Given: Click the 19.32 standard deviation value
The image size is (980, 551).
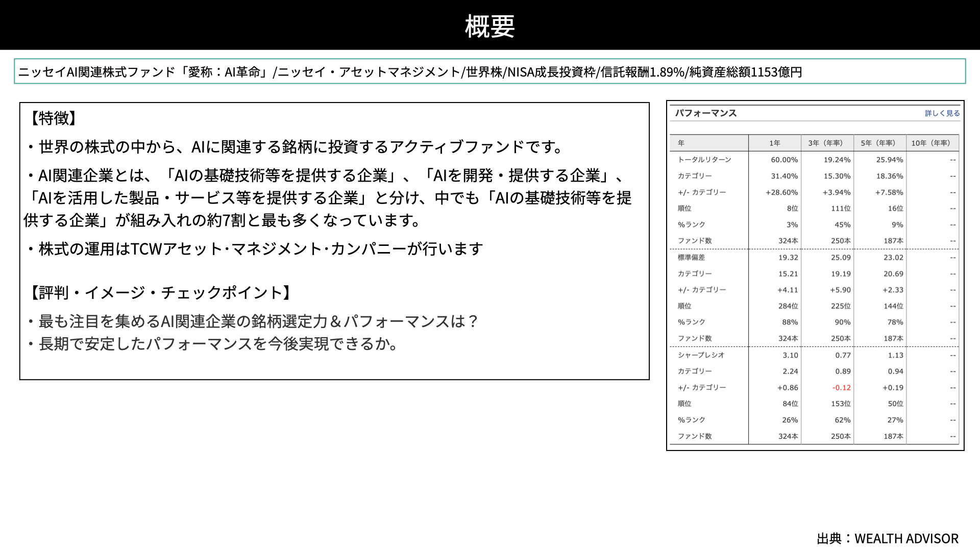Looking at the screenshot, I should [788, 258].
